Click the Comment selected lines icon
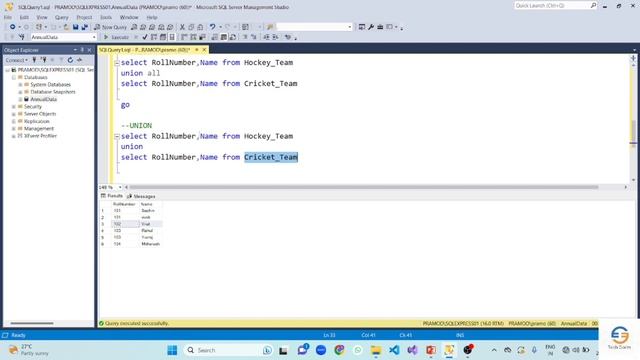 tap(245, 37)
